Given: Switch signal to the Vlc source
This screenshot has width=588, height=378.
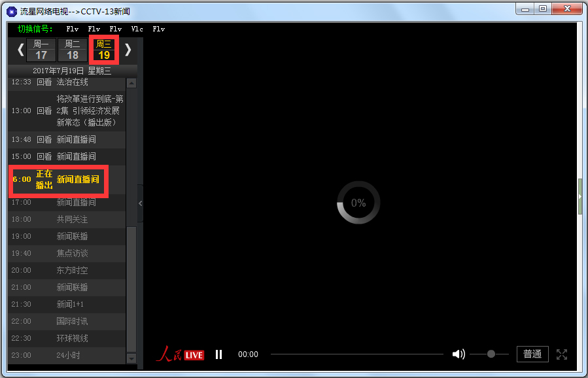Looking at the screenshot, I should pyautogui.click(x=137, y=29).
